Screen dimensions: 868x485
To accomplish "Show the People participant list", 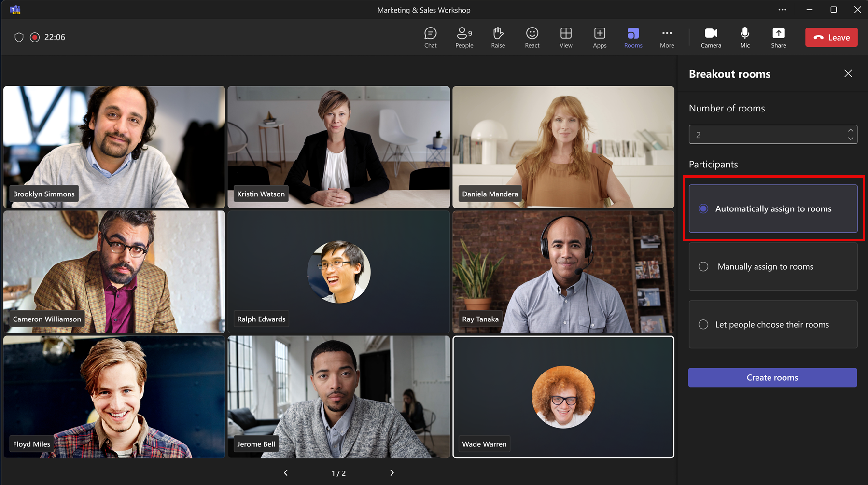I will coord(464,38).
